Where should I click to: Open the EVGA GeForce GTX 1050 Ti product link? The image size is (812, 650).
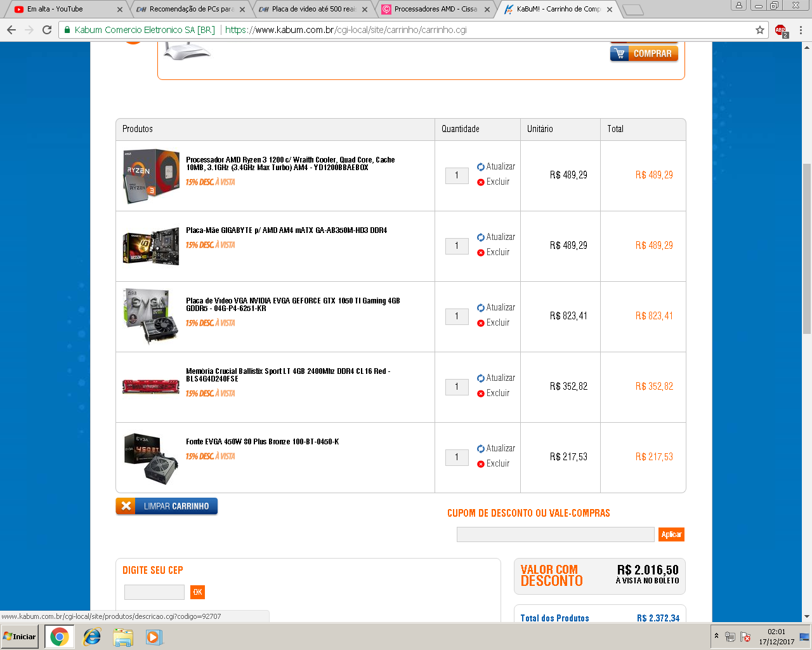(x=293, y=305)
